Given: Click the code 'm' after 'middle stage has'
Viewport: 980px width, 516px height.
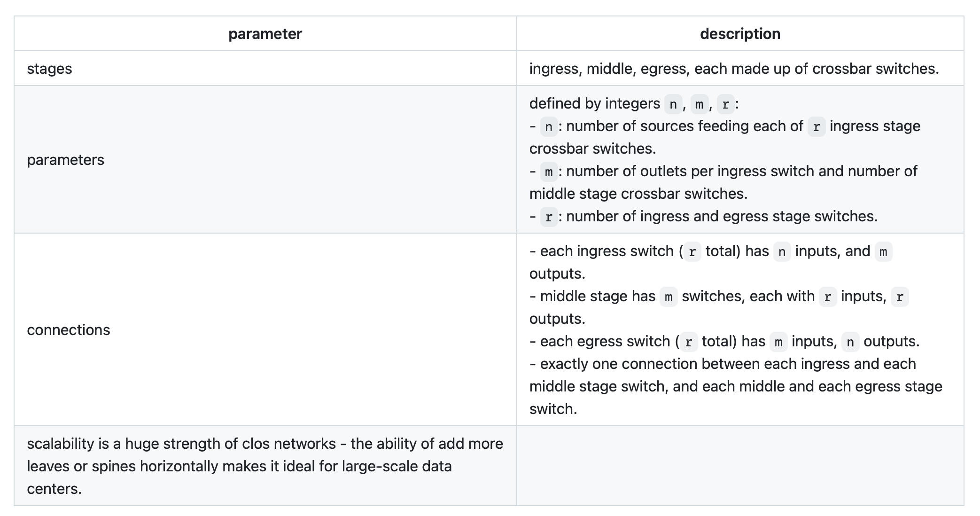Looking at the screenshot, I should pyautogui.click(x=669, y=297).
